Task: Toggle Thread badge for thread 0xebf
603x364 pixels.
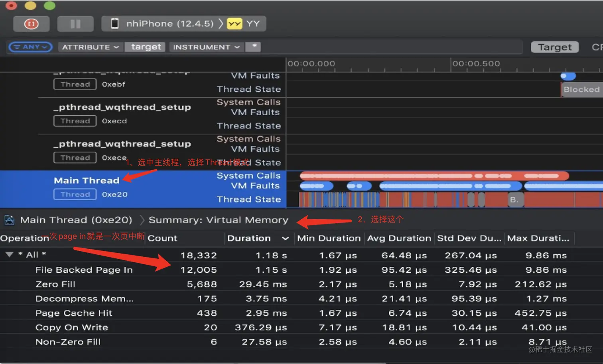Action: click(x=75, y=84)
